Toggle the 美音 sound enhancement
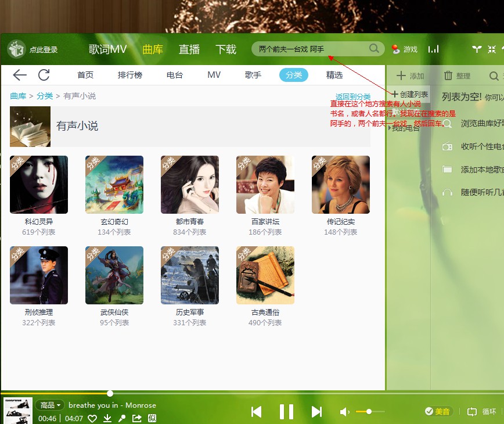The width and height of the screenshot is (504, 424). [x=437, y=411]
